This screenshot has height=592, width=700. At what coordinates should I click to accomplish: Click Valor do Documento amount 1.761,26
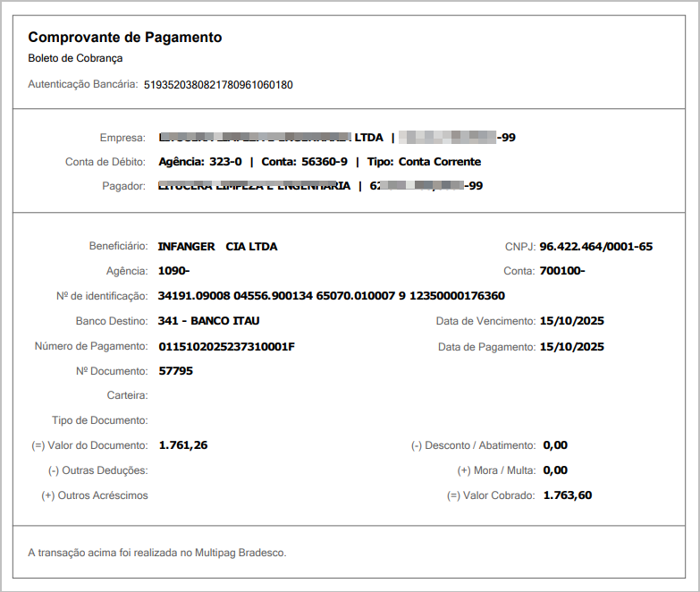pos(182,445)
